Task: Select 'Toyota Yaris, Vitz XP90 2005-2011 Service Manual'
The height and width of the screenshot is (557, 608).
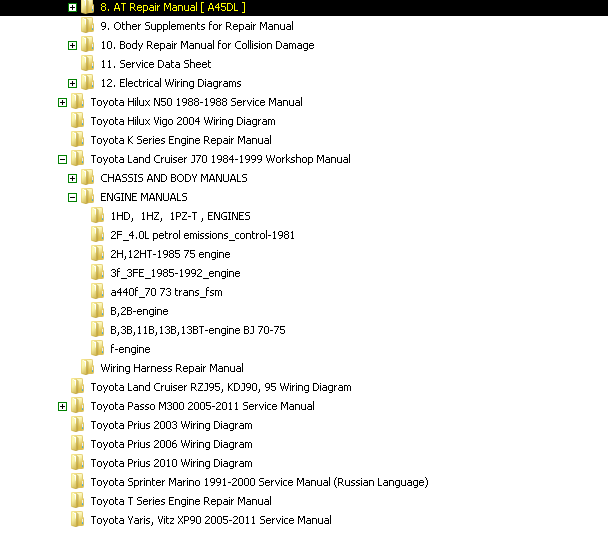Action: point(211,520)
